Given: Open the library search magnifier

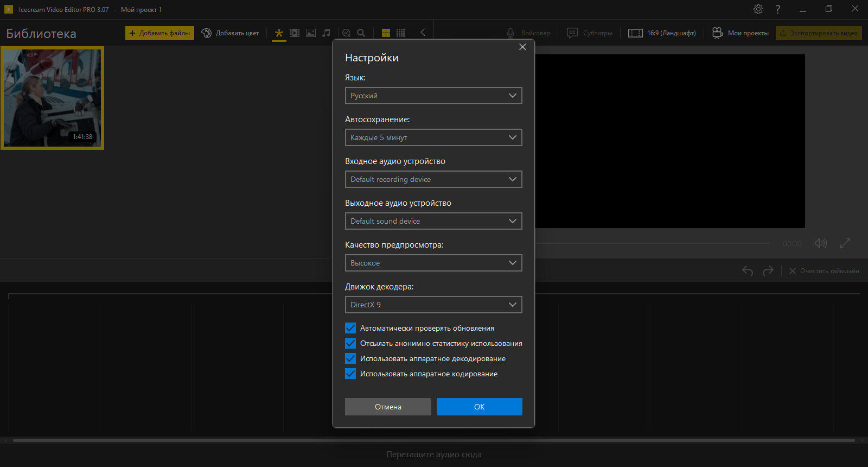Looking at the screenshot, I should 361,33.
